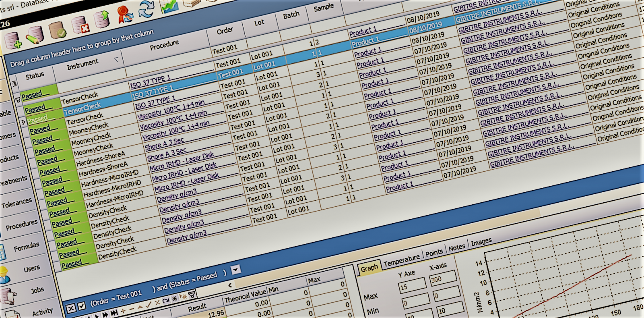Click the X-axis Max field showing 300
The image size is (644, 318).
click(x=443, y=278)
